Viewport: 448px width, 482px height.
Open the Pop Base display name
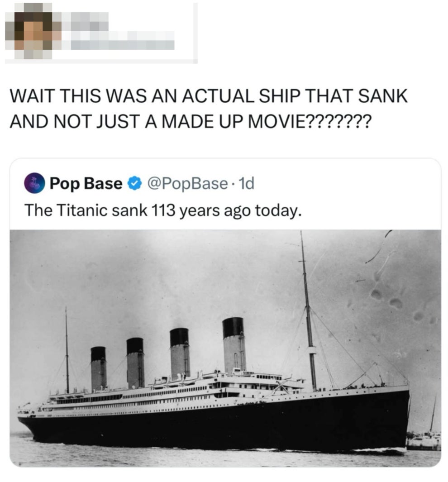click(86, 184)
